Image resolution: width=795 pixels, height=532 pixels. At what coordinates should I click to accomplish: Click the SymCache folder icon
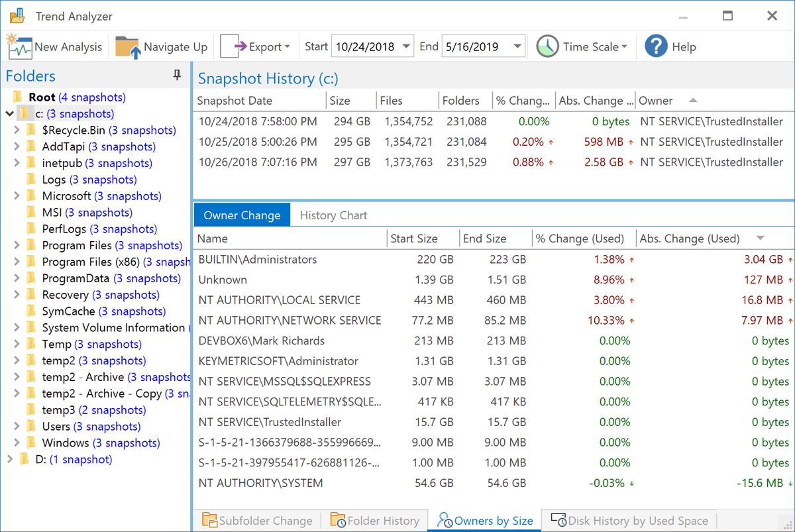[31, 311]
